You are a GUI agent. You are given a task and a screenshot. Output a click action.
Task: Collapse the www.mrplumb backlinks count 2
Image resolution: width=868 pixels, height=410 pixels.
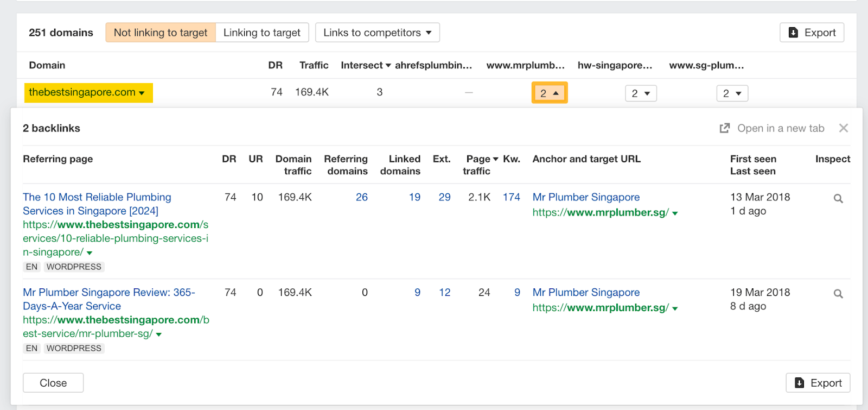tap(550, 93)
